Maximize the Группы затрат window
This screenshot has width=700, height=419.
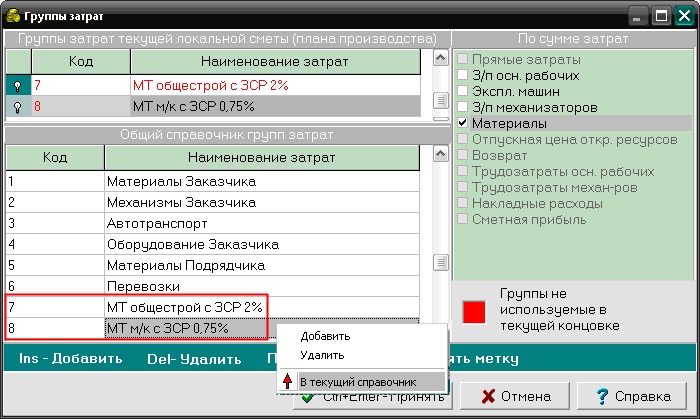tap(661, 17)
